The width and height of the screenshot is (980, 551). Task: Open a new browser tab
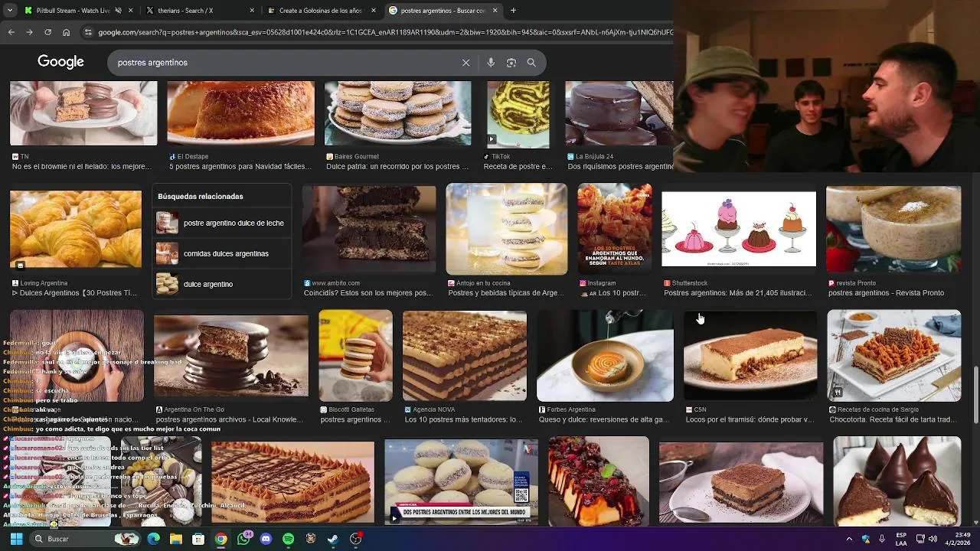point(513,11)
